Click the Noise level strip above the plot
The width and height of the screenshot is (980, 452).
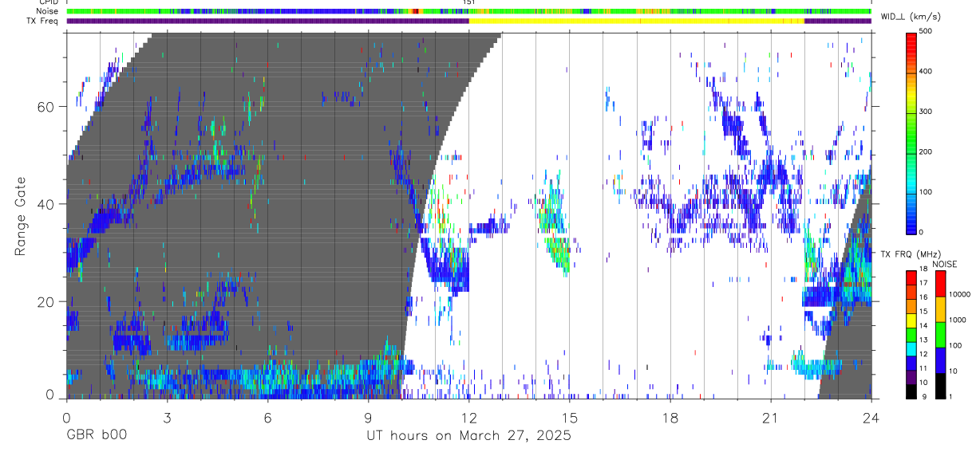pos(468,11)
